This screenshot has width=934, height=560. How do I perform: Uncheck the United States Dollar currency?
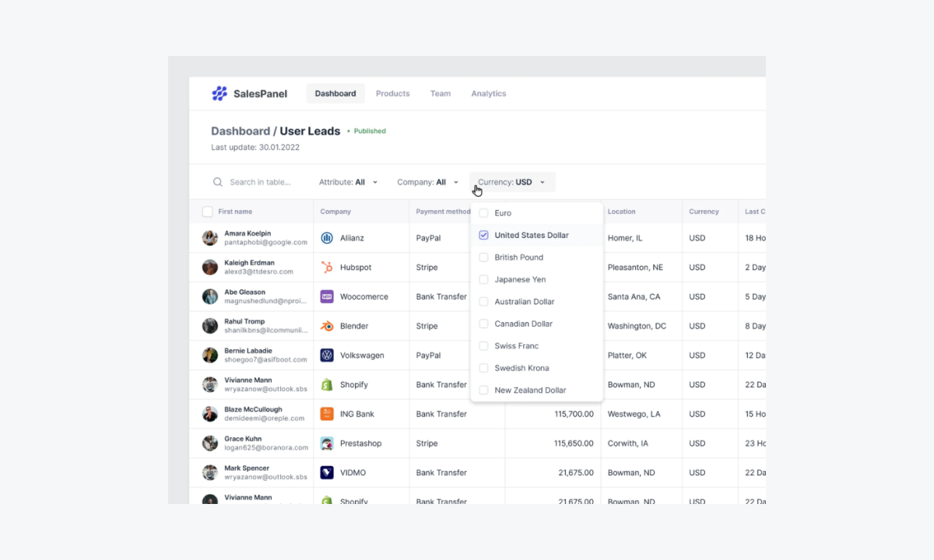(484, 234)
